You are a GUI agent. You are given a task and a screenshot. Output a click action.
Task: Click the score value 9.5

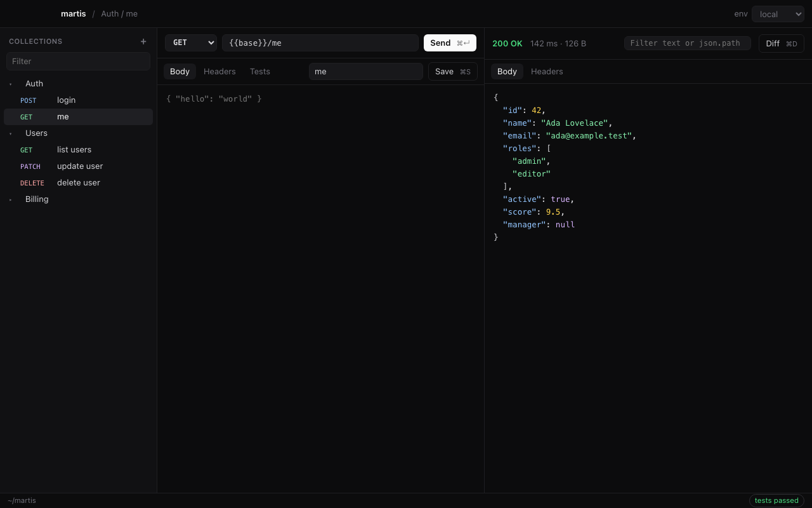(553, 211)
